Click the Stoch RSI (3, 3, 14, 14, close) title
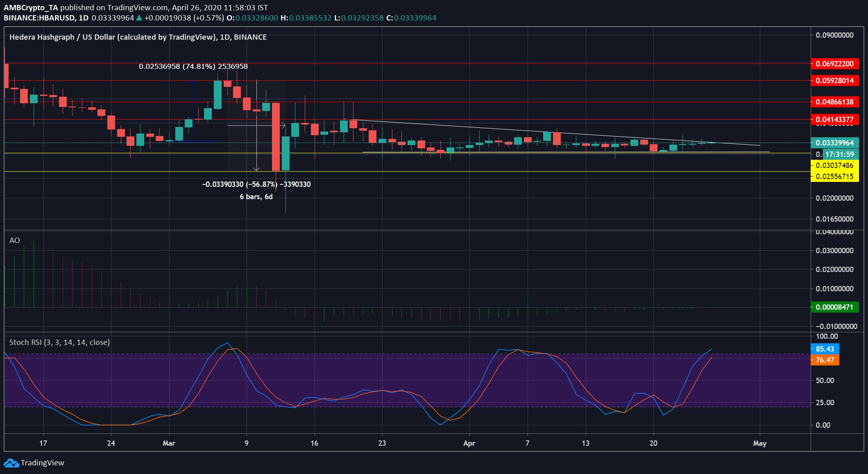This screenshot has width=868, height=474. (59, 342)
